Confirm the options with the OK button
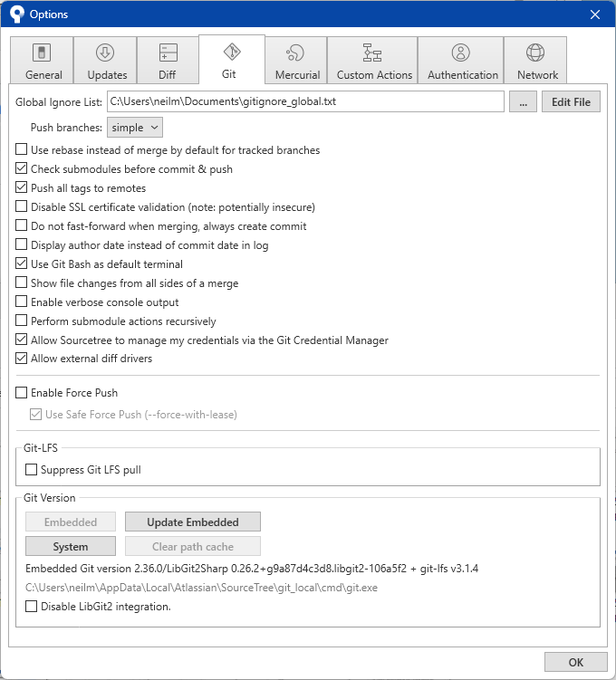 click(575, 662)
